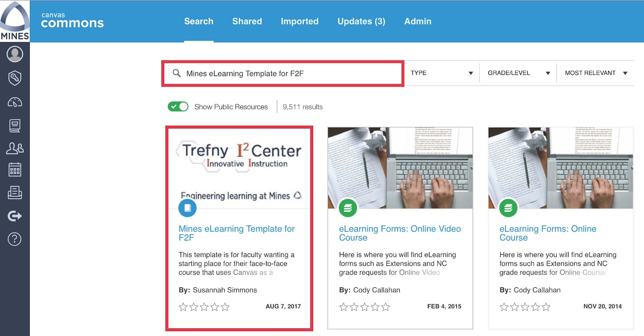Click star rating on Mines eLearning Template card
Screen dimensions: 644x336
click(204, 307)
